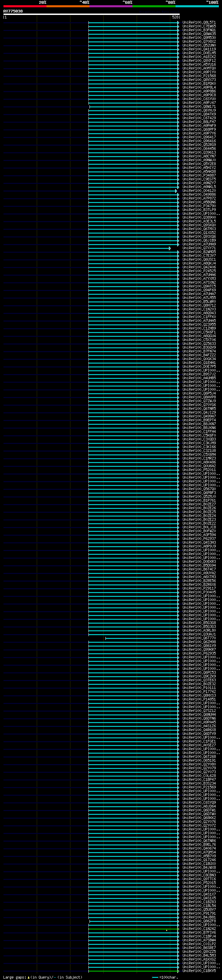Image resolution: width=222 pixels, height=980 pixels.
Task: Click hit label UniRef100_B5LWR0
Action: pyautogui.click(x=199, y=302)
